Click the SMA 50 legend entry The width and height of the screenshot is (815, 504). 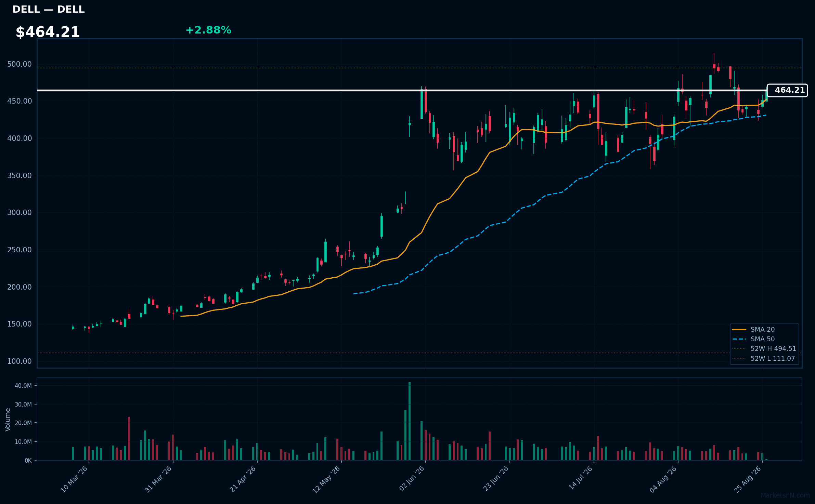pyautogui.click(x=763, y=339)
